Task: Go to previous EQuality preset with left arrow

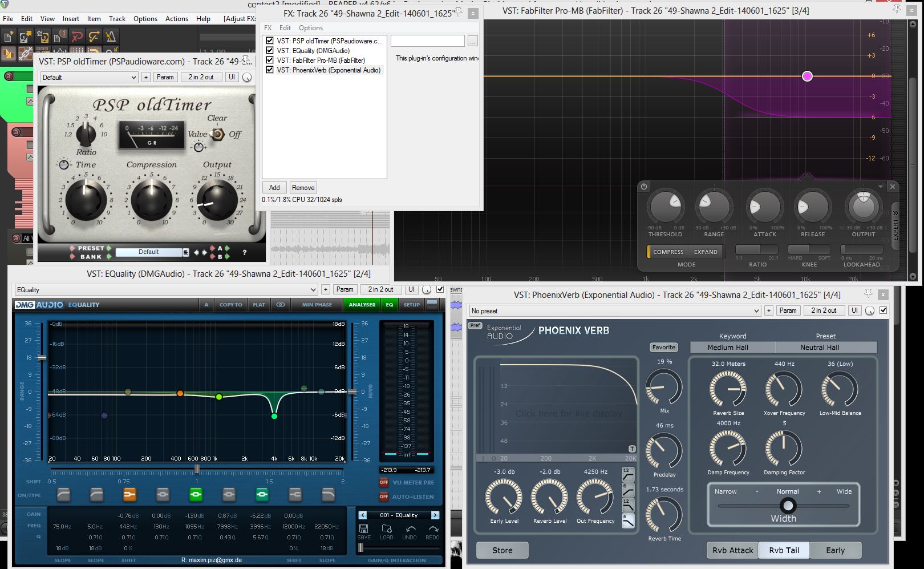Action: click(x=362, y=515)
